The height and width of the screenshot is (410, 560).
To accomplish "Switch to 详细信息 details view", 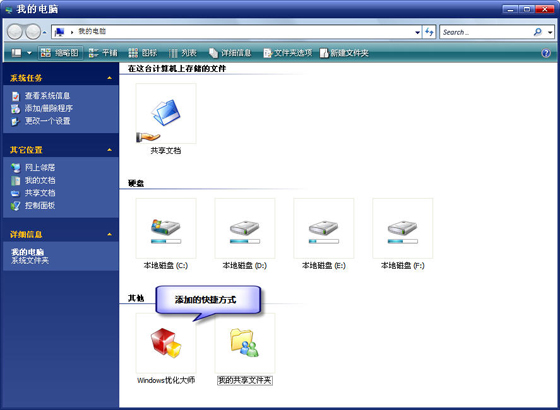I will pos(230,53).
